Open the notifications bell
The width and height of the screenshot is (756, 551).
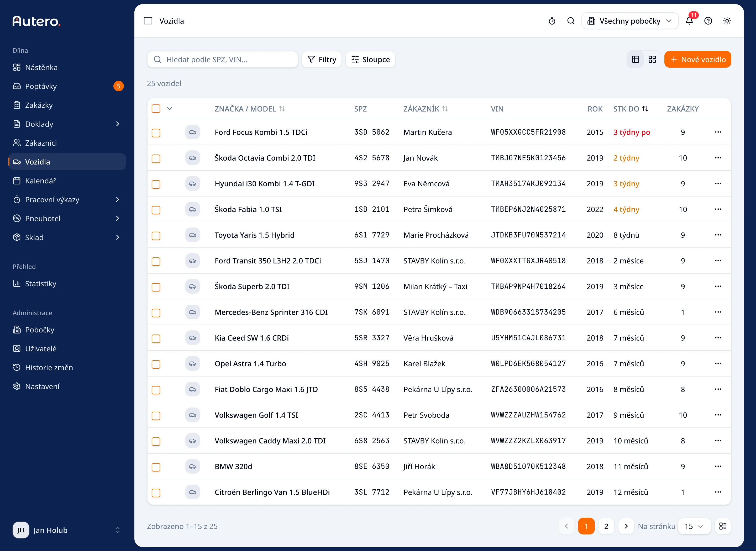pyautogui.click(x=689, y=21)
